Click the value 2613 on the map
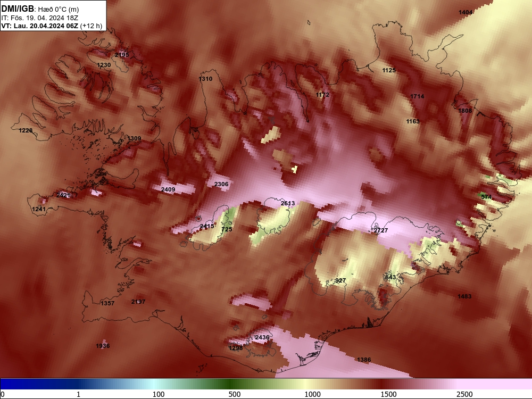532x399 pixels. click(x=288, y=203)
